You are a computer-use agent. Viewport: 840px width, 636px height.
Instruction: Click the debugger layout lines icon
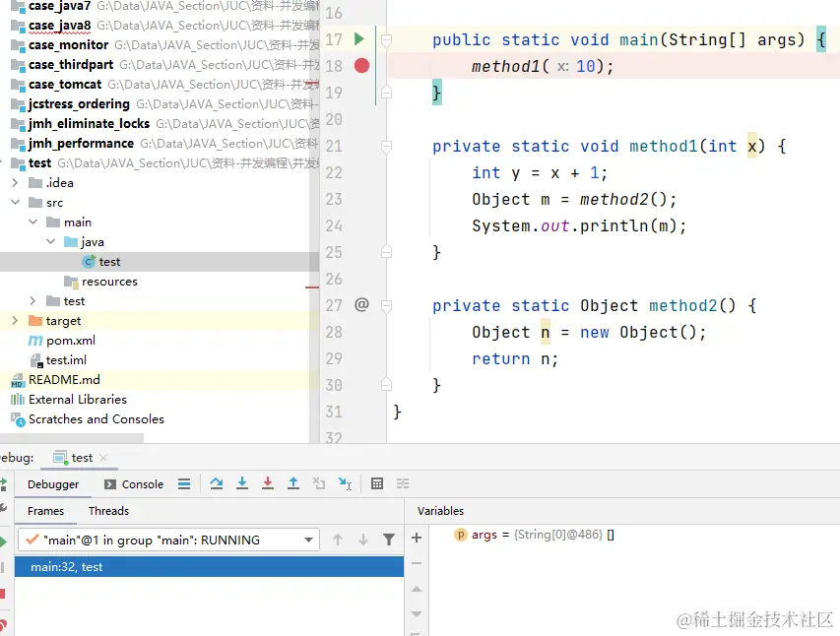(x=184, y=484)
